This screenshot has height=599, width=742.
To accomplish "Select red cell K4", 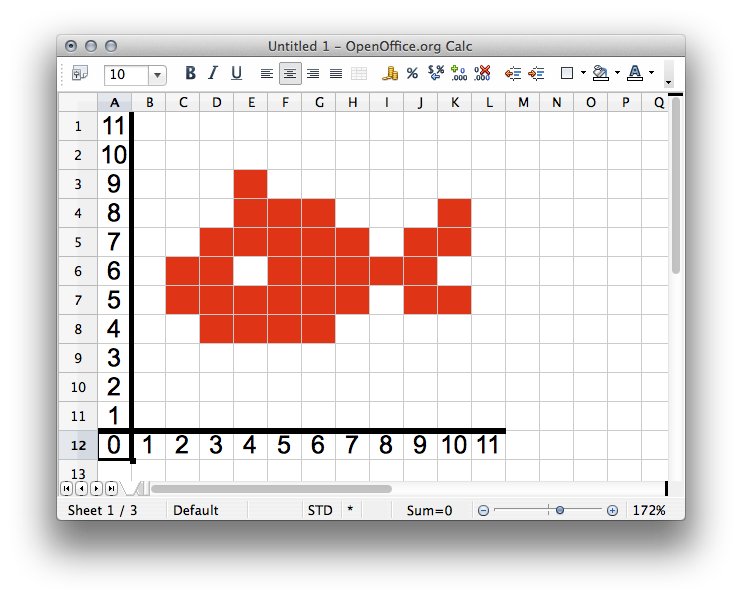I will point(455,213).
